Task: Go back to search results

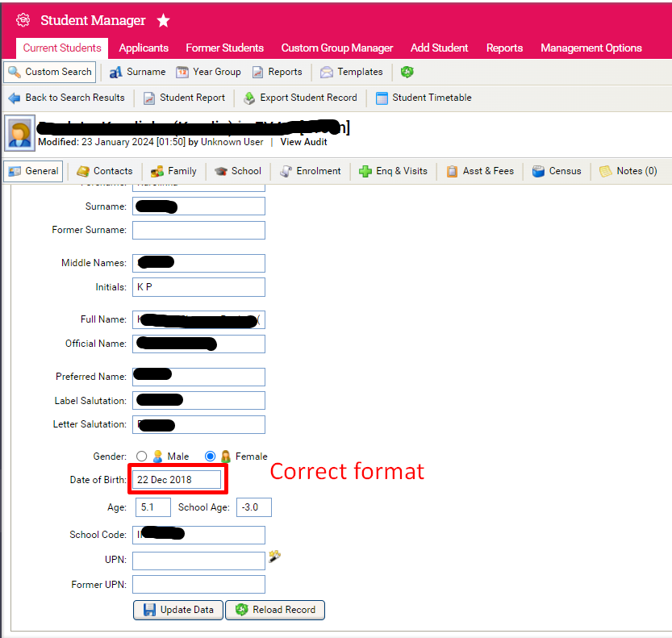Action: click(x=67, y=98)
